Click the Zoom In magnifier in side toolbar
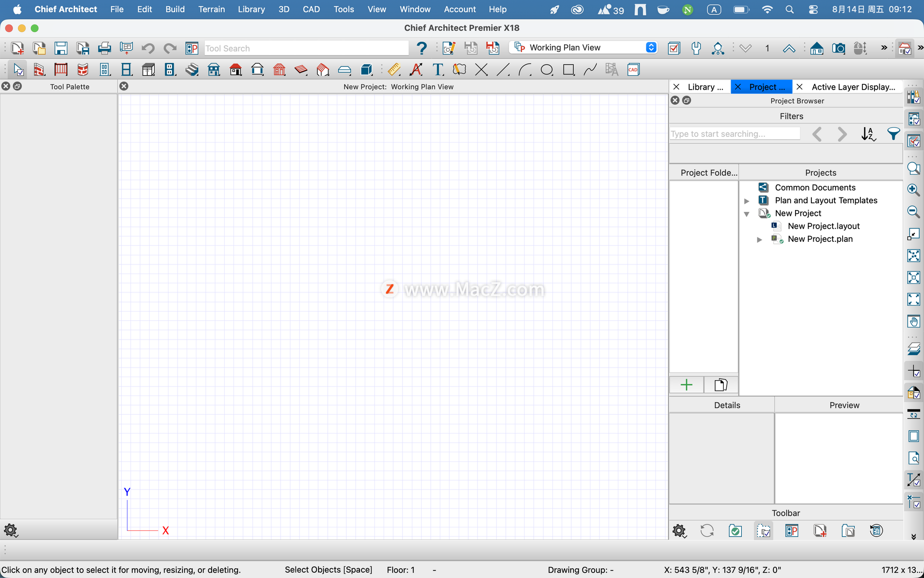924x578 pixels. 913,190
